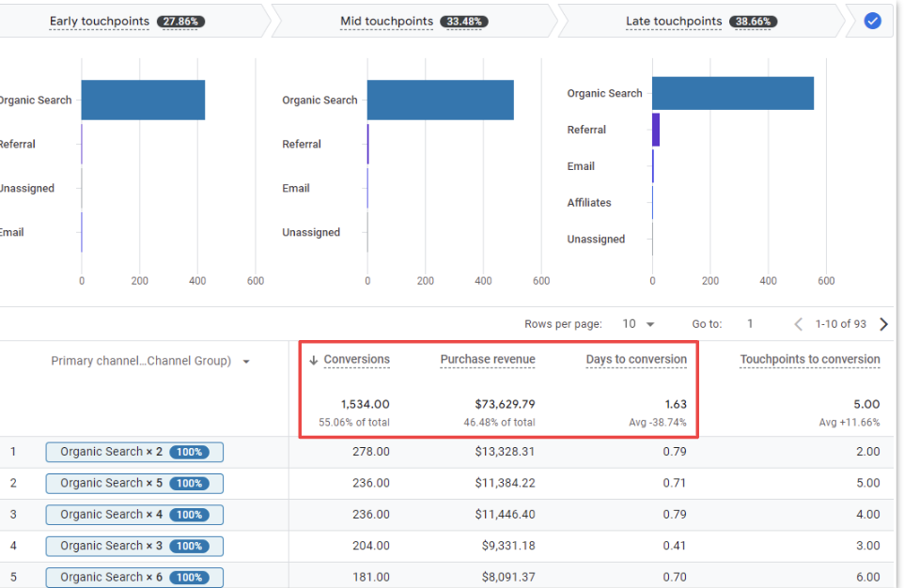
Task: Go to previous page of rows
Action: click(x=799, y=324)
